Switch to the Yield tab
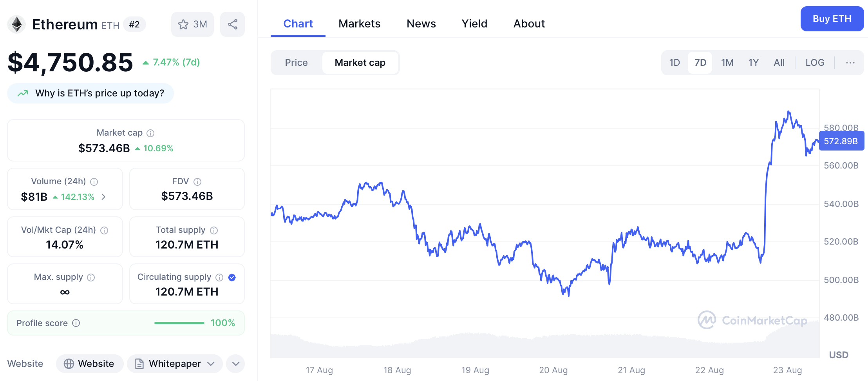Image resolution: width=868 pixels, height=381 pixels. pos(474,24)
